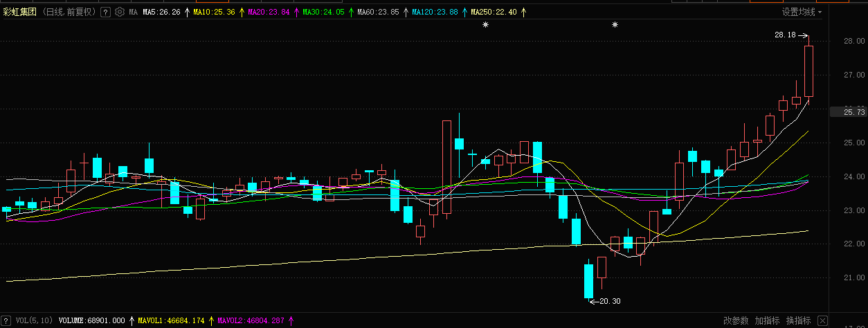This screenshot has height=328, width=868.
Task: Click MAVOL1:46684.174 value
Action: [x=172, y=321]
